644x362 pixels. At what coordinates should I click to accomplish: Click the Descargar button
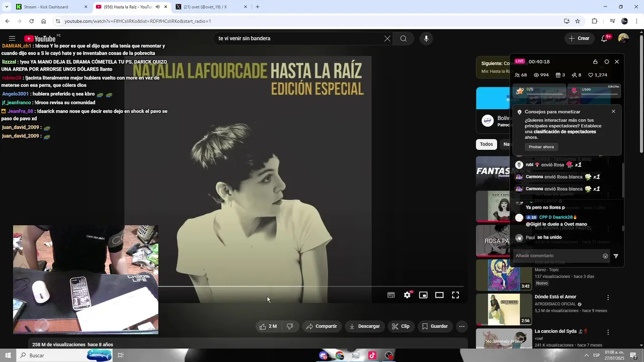click(364, 326)
